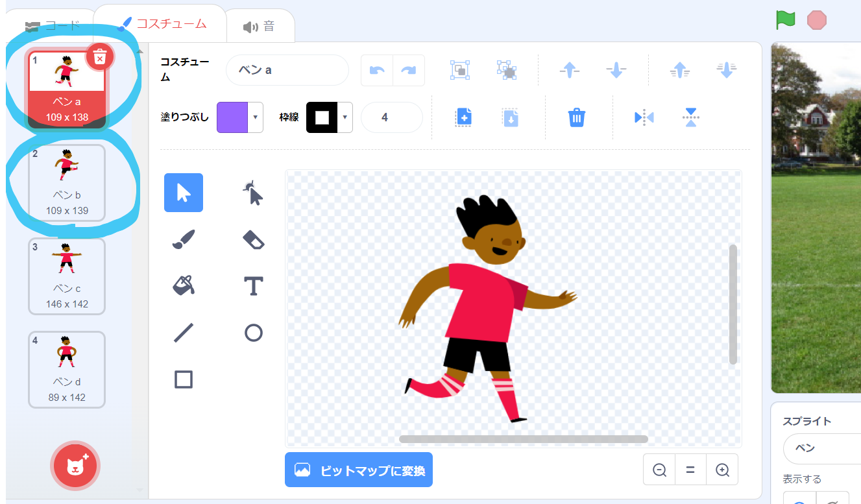Open the choose a costume cat button
This screenshot has width=861, height=504.
coord(75,465)
